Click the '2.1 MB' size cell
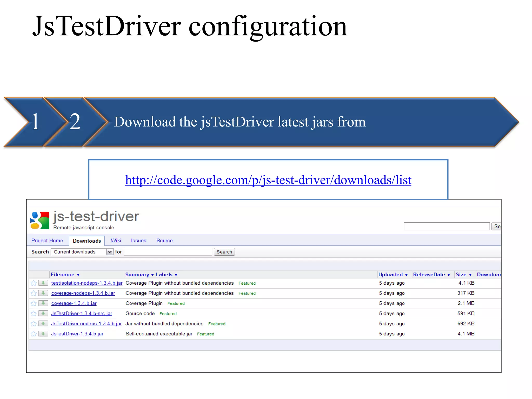The width and height of the screenshot is (532, 399). click(x=466, y=303)
